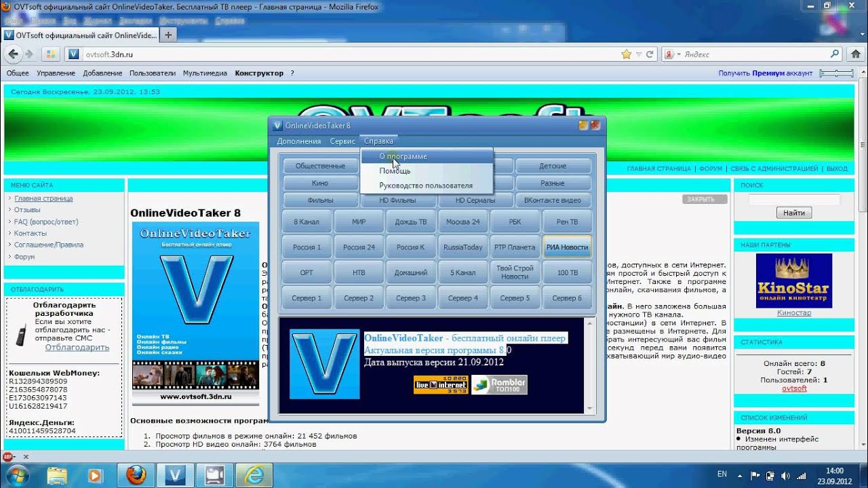Launch Windows Media Player from the taskbar
The width and height of the screenshot is (868, 488).
point(94,474)
